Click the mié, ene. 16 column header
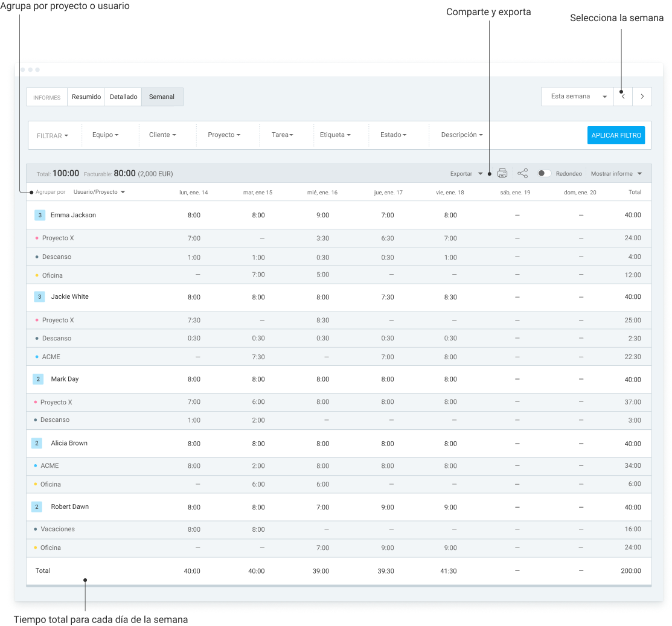Viewport: 672px width, 626px height. [322, 193]
